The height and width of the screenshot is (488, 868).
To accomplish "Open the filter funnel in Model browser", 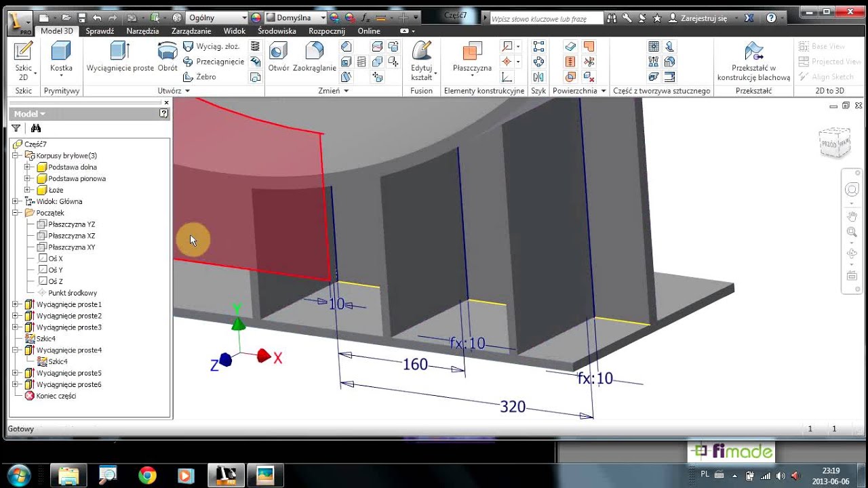I will coord(16,128).
